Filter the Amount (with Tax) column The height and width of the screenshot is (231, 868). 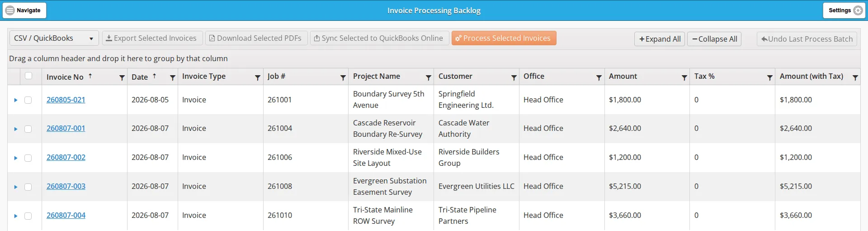[855, 77]
